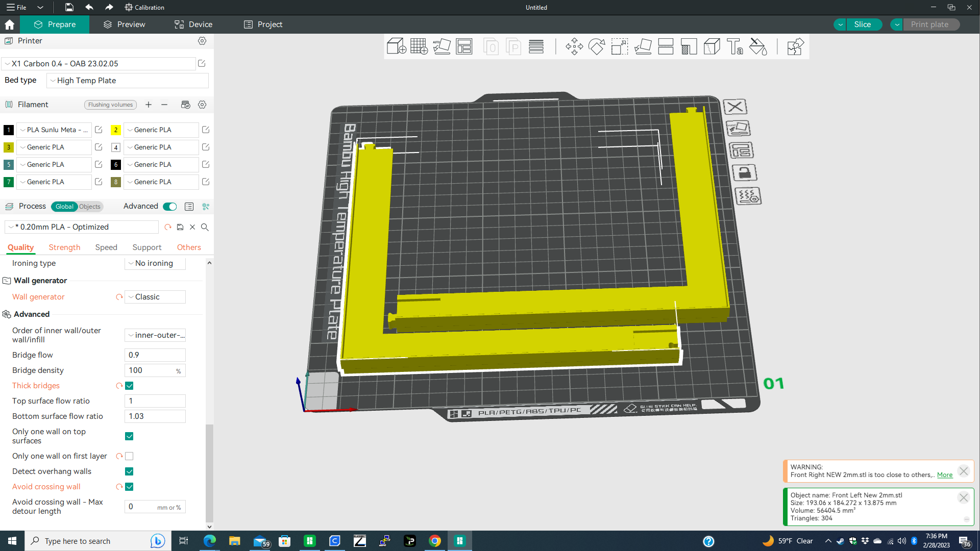Click the Add plate grid icon
The width and height of the screenshot is (980, 551).
tap(419, 46)
